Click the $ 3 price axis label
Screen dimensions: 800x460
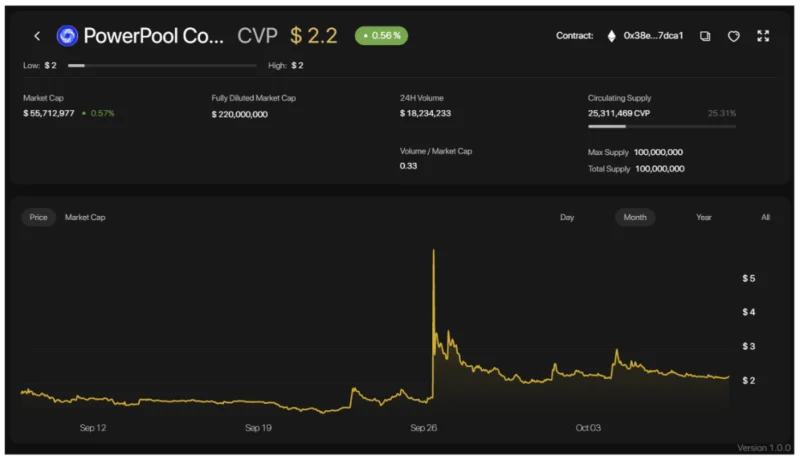pos(748,346)
